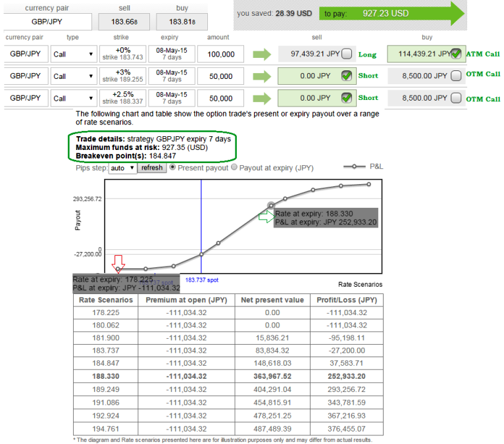Untick the sell checkbox in the +3% strike row
The height and width of the screenshot is (444, 504).
347,76
